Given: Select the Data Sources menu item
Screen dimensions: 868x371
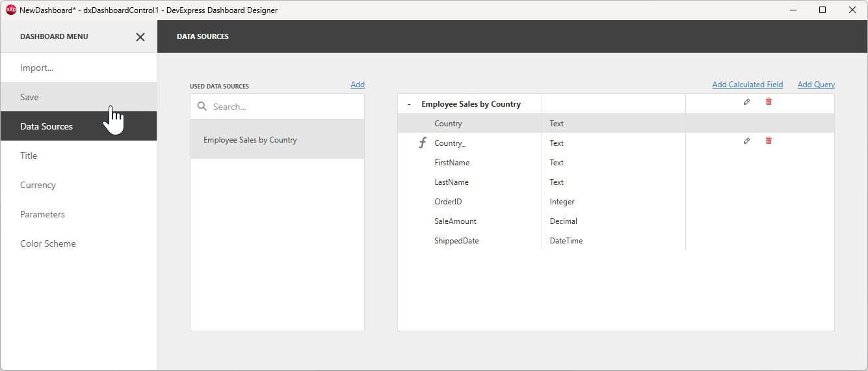Looking at the screenshot, I should (79, 126).
